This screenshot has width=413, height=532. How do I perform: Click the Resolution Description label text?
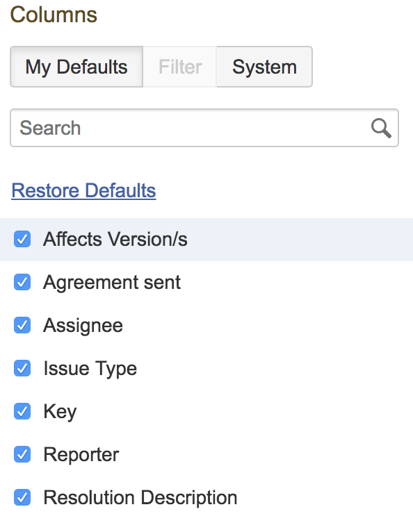click(x=140, y=498)
